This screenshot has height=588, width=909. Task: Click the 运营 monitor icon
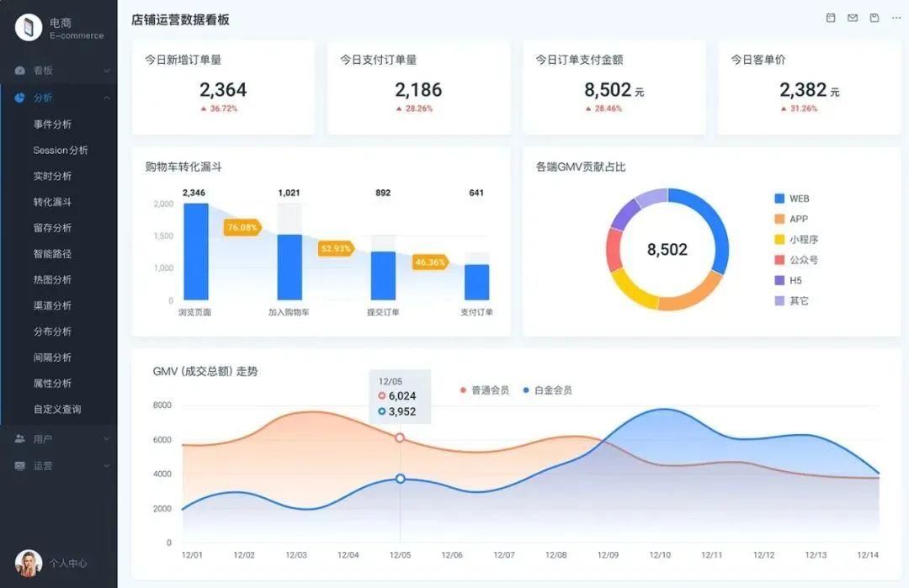point(19,465)
